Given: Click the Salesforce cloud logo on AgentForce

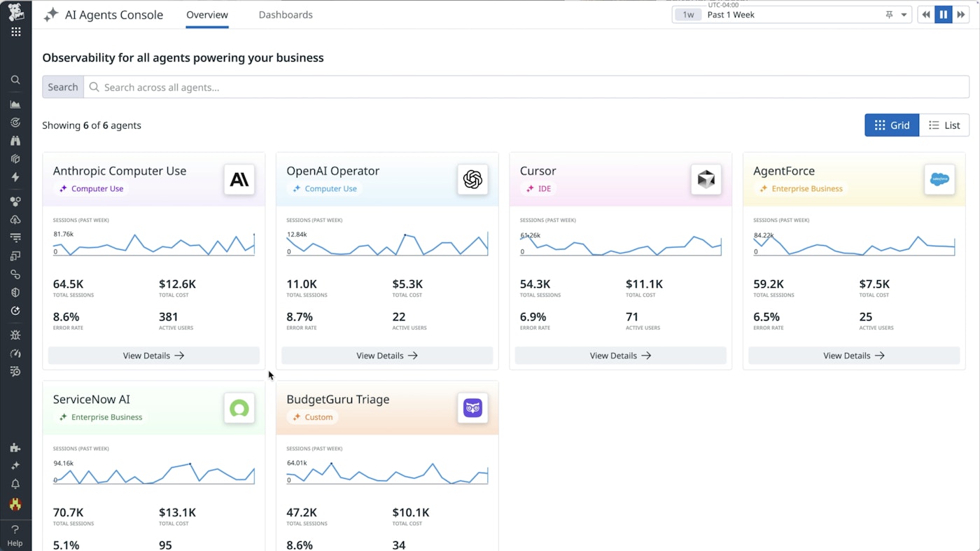Looking at the screenshot, I should 939,180.
